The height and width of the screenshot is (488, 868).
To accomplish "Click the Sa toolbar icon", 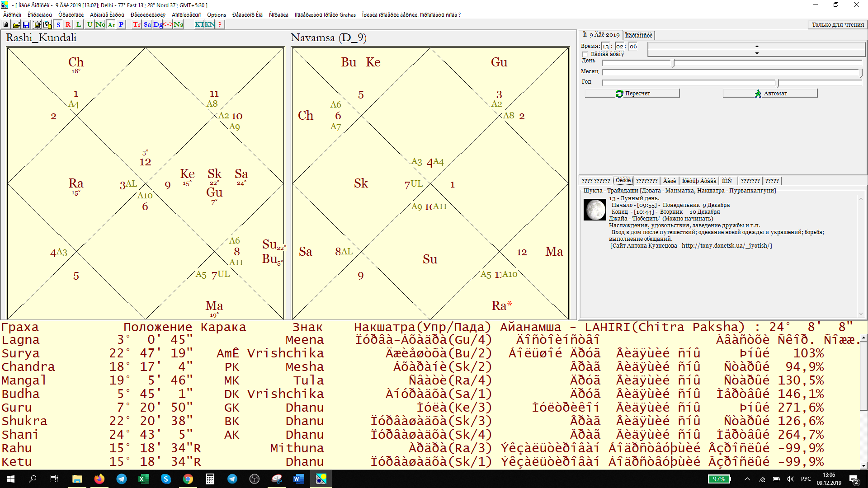I will pyautogui.click(x=148, y=24).
